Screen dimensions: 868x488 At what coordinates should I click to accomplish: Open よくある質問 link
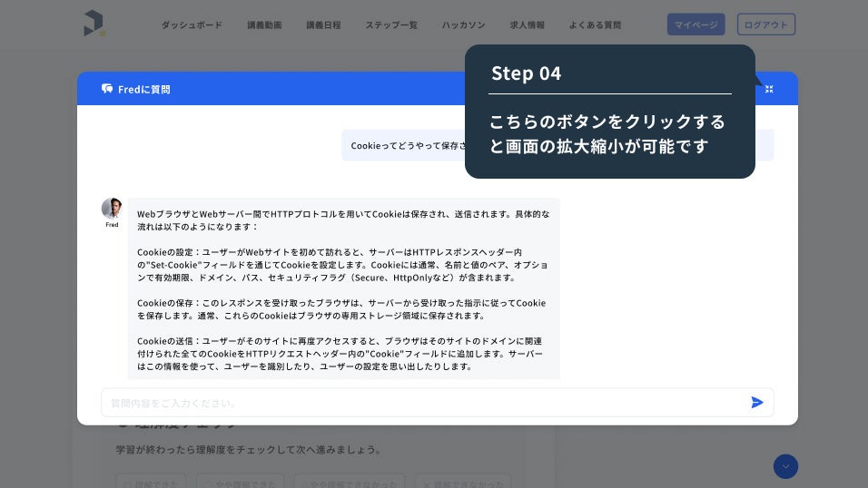click(x=595, y=24)
